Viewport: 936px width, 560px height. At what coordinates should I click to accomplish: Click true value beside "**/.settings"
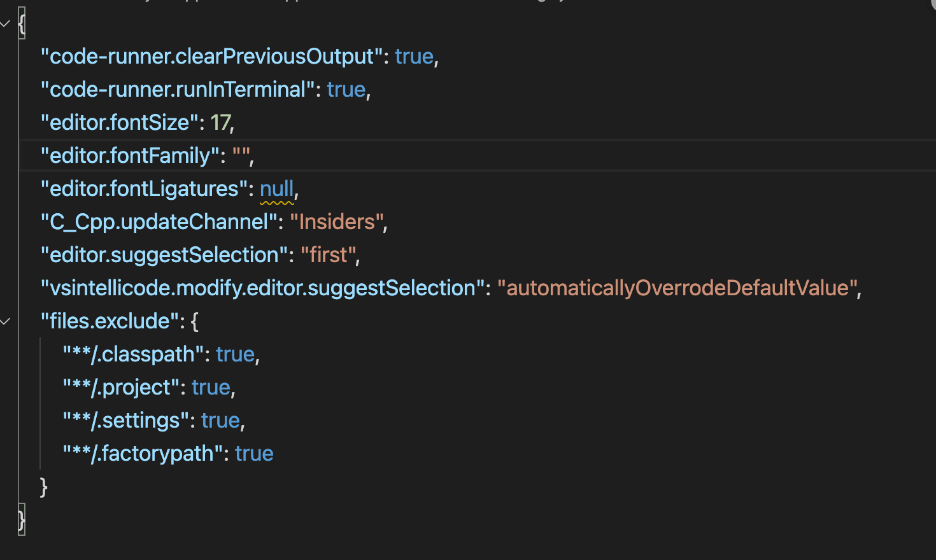(x=220, y=421)
